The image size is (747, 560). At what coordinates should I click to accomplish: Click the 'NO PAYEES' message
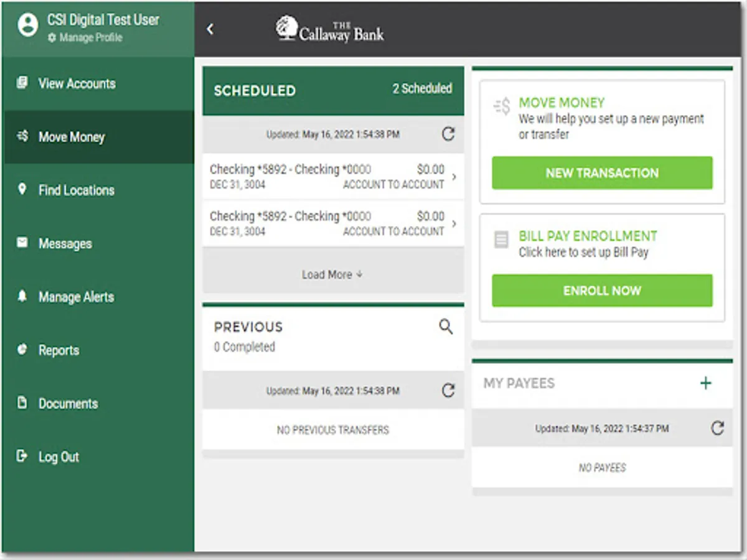point(602,468)
